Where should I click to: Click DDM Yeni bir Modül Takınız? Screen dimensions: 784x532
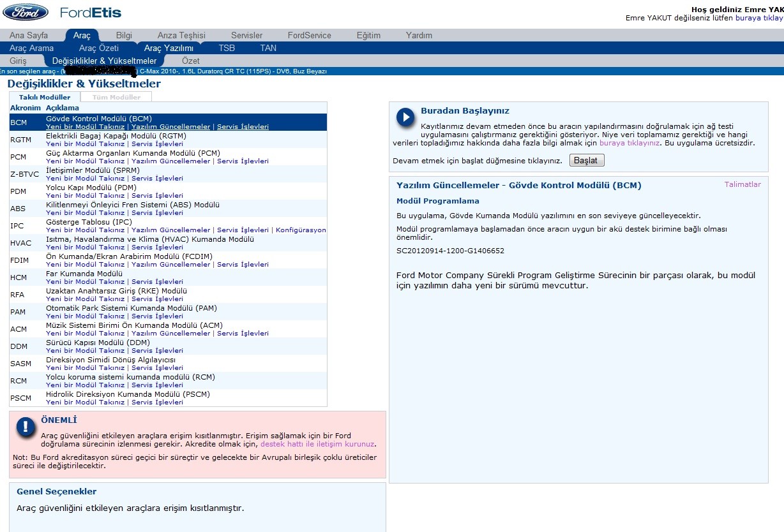(85, 351)
